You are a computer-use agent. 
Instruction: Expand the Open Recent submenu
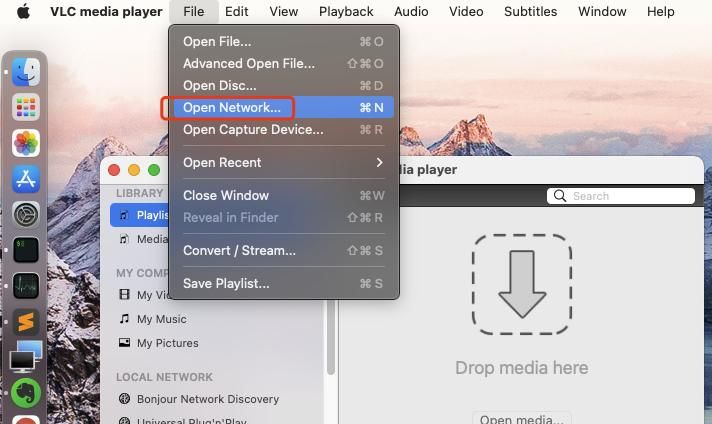[x=283, y=163]
